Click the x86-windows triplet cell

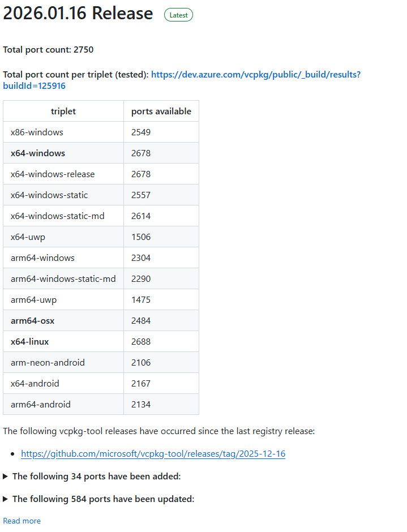[x=37, y=132]
